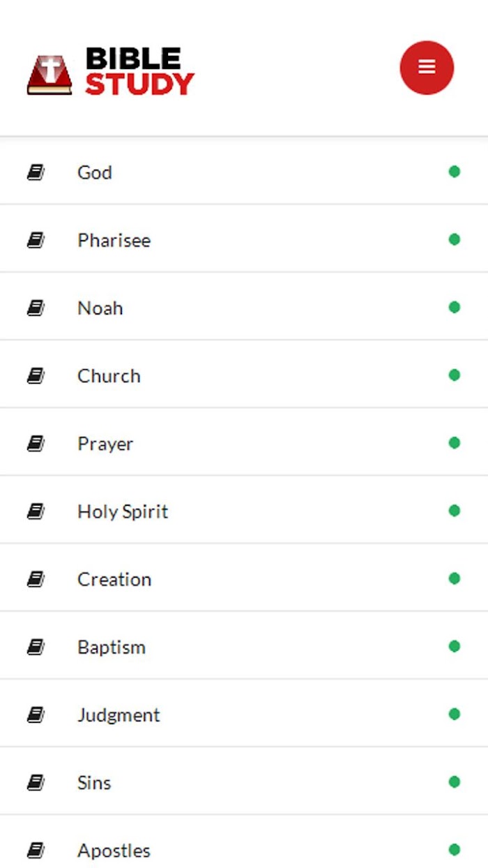Open the Baptism topic
This screenshot has height=868, width=488.
tap(244, 645)
